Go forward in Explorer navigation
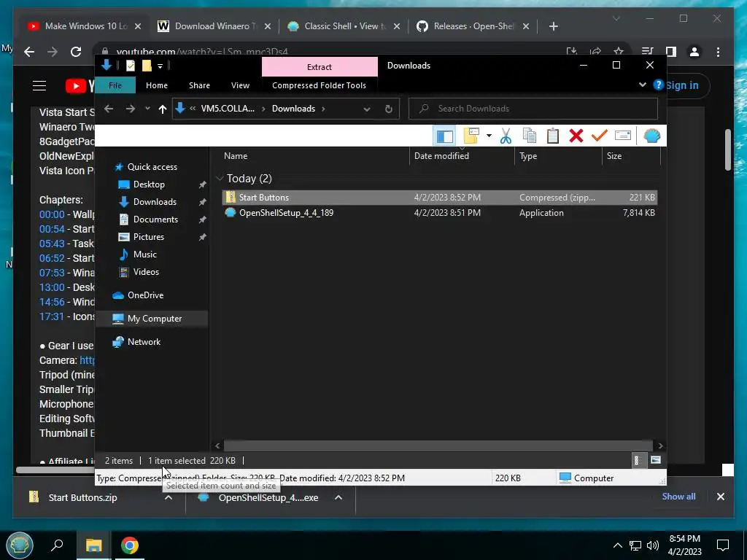 point(130,109)
